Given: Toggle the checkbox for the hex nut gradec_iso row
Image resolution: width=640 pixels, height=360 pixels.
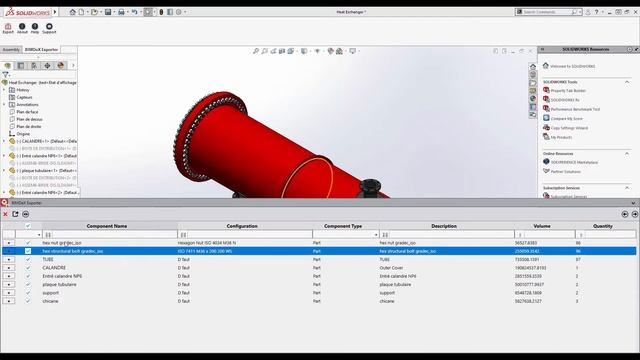Looking at the screenshot, I should click(28, 243).
